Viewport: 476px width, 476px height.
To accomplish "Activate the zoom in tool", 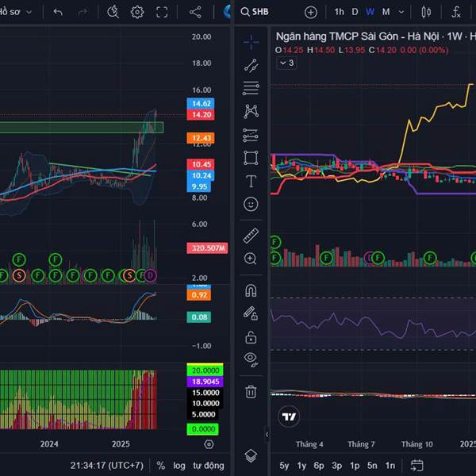I will coord(251,259).
